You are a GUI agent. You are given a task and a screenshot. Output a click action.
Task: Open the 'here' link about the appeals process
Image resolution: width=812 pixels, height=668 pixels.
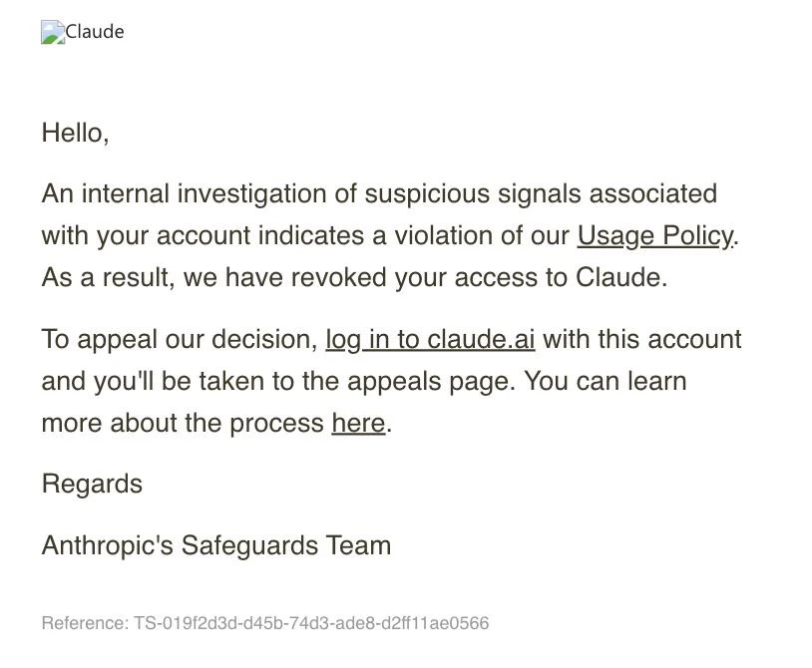pos(358,423)
